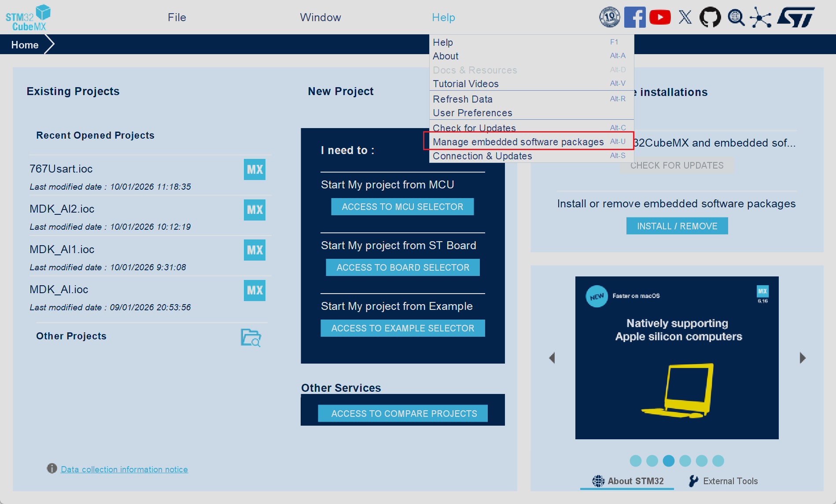Open the Window menu

pyautogui.click(x=320, y=17)
